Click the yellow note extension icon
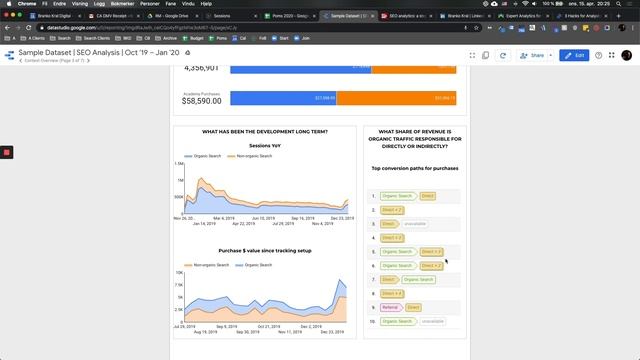 pos(586,28)
